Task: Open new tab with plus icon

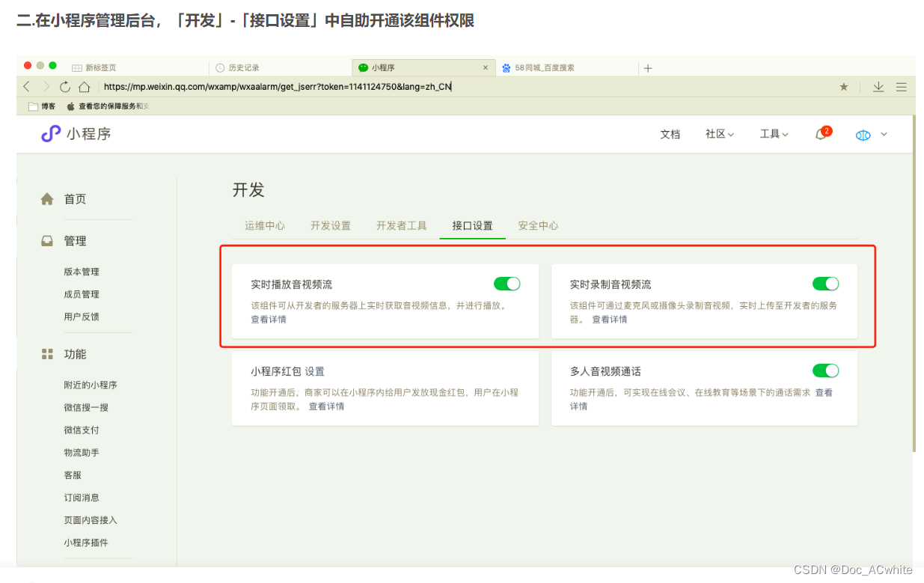Action: [x=648, y=68]
